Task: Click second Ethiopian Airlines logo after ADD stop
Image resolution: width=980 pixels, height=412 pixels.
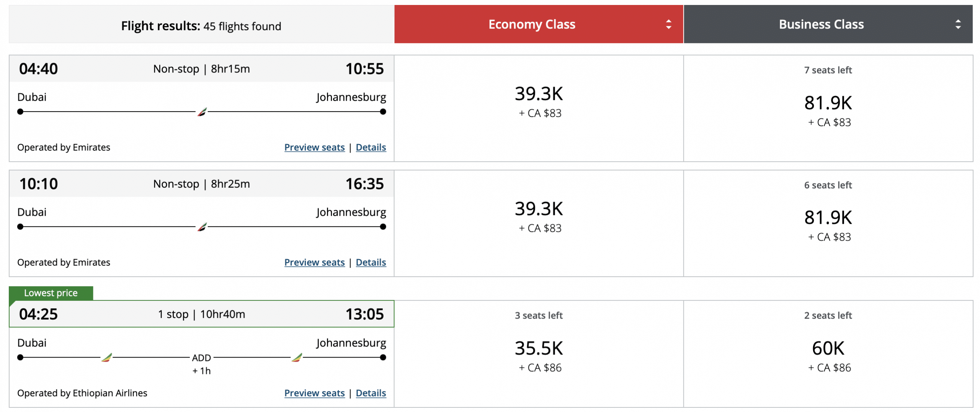Action: [x=297, y=358]
